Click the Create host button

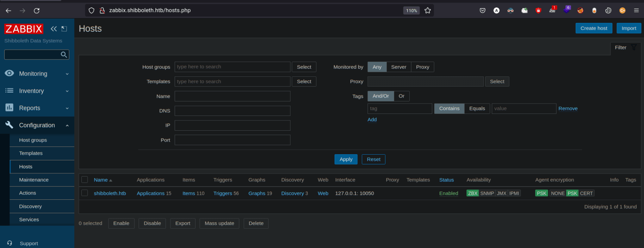[x=594, y=28]
